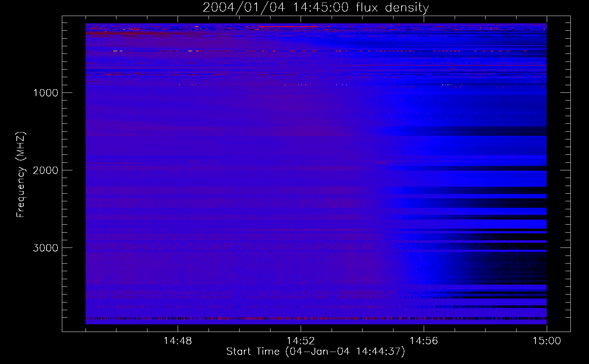Viewport: 589px width, 364px height.
Task: Click the '15:00' time tick label
Action: (547, 341)
